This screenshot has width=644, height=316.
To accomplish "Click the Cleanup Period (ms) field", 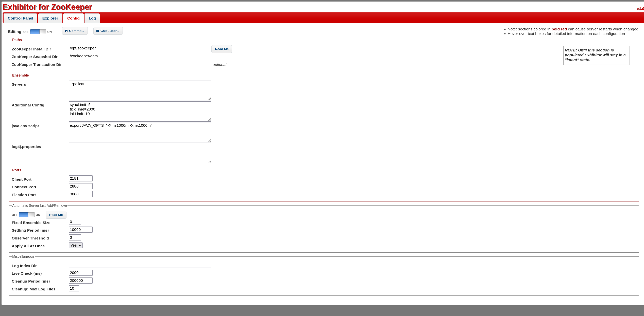I will coord(81,281).
